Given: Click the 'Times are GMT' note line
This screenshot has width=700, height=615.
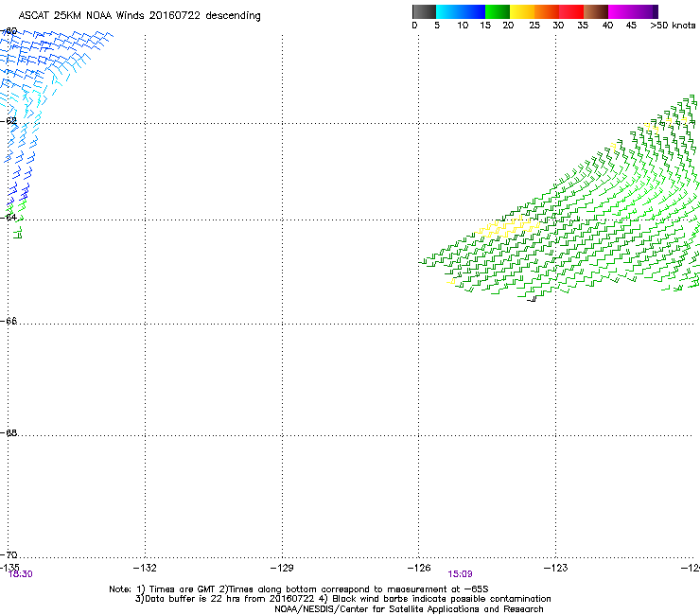Looking at the screenshot, I should pos(298,589).
